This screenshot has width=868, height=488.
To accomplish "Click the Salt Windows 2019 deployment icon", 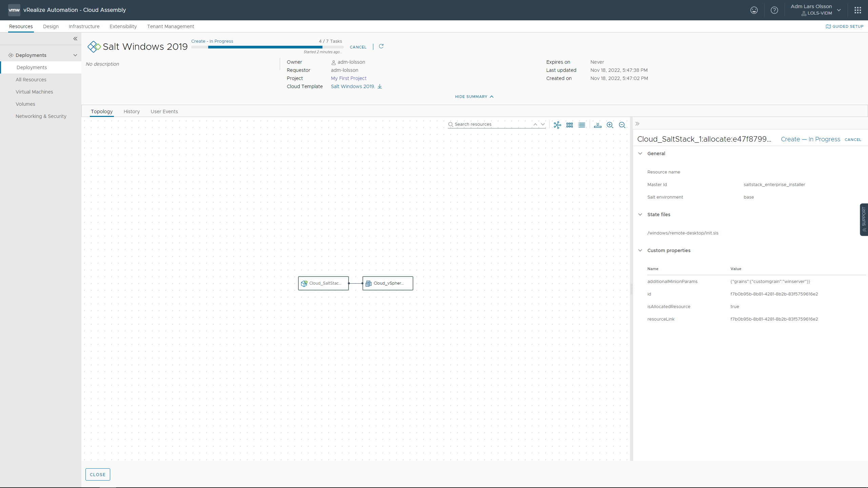I will click(x=94, y=46).
